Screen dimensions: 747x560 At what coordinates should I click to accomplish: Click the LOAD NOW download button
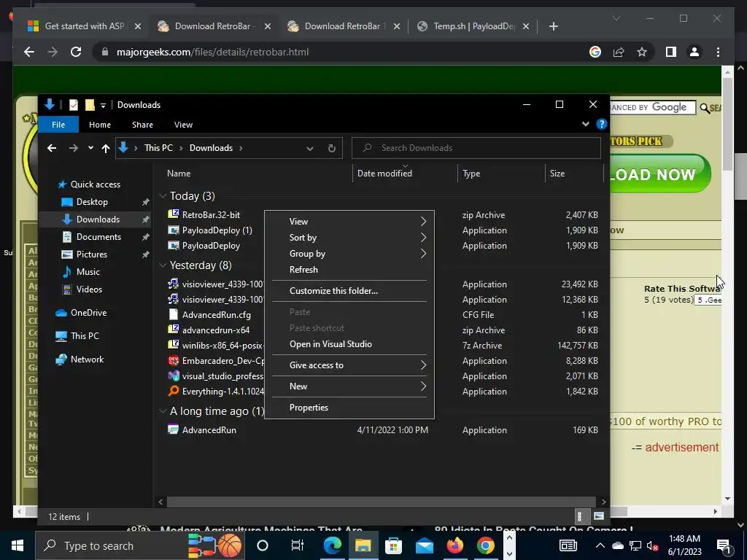pos(659,174)
